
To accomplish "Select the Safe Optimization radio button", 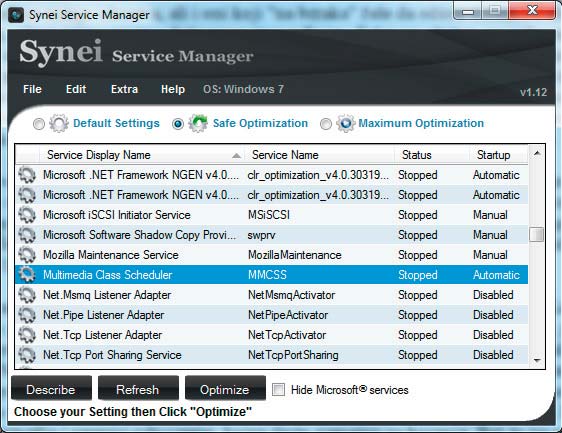I will click(178, 124).
